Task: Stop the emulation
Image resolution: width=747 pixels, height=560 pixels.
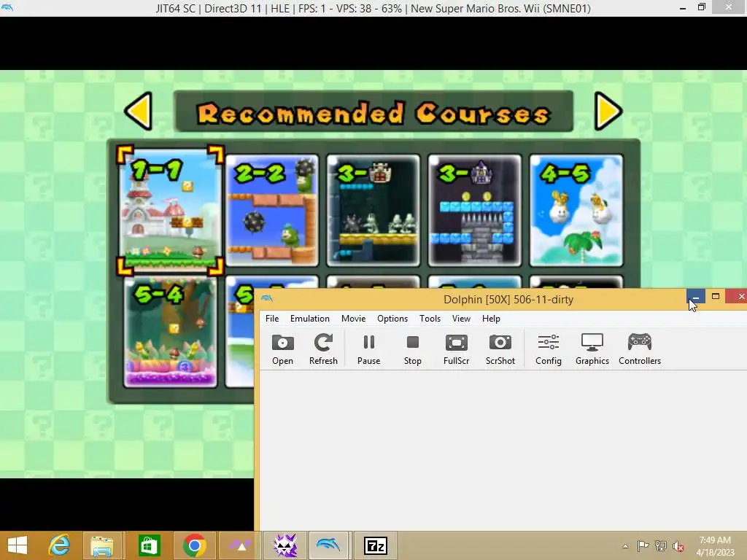Action: [413, 349]
